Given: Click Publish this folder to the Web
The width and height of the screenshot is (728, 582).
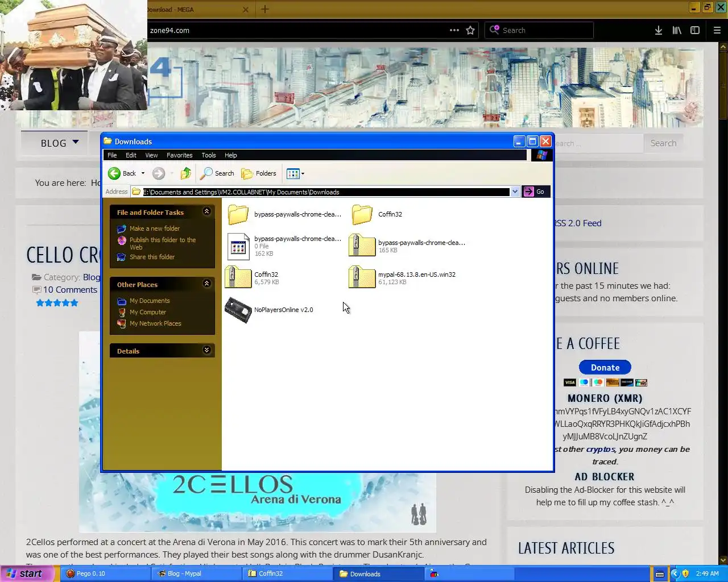Looking at the screenshot, I should [162, 243].
